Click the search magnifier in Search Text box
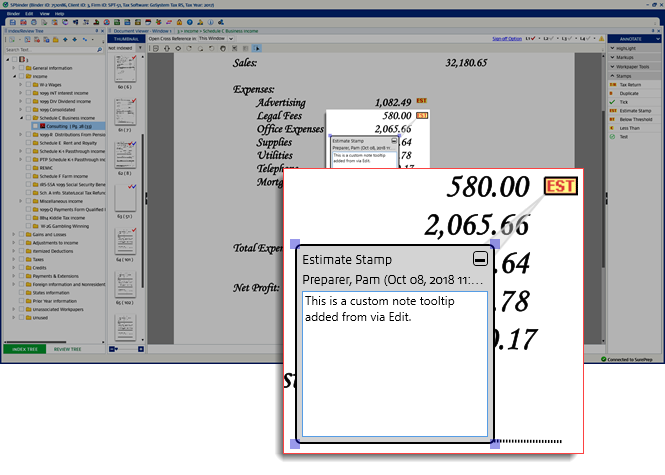 tap(99, 50)
